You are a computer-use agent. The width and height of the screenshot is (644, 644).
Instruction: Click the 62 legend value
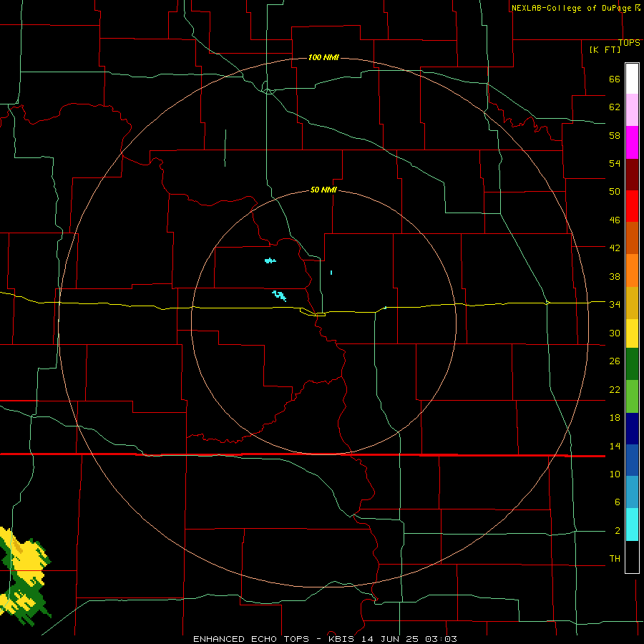[x=615, y=107]
